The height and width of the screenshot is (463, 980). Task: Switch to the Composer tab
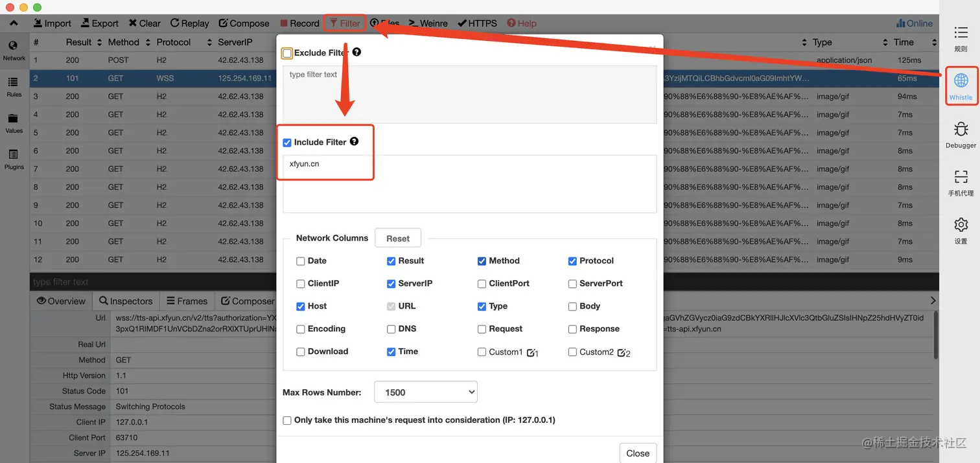[247, 301]
